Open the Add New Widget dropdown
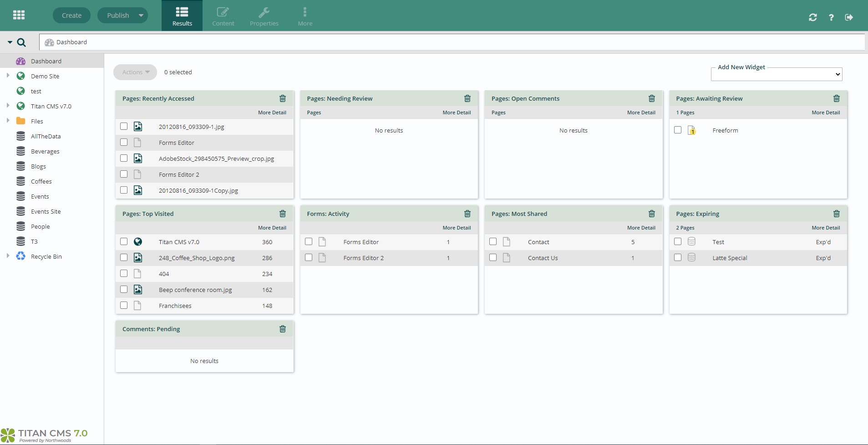868x445 pixels. click(x=776, y=74)
